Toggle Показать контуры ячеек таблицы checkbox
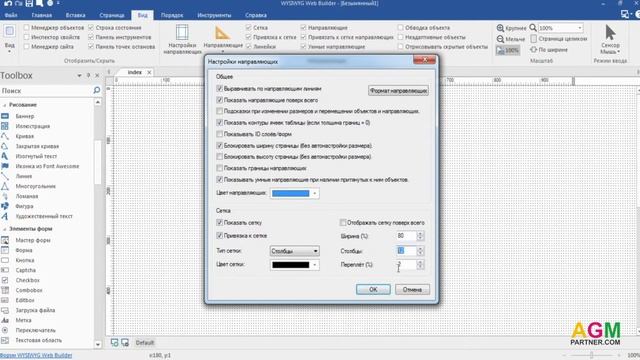 (219, 122)
